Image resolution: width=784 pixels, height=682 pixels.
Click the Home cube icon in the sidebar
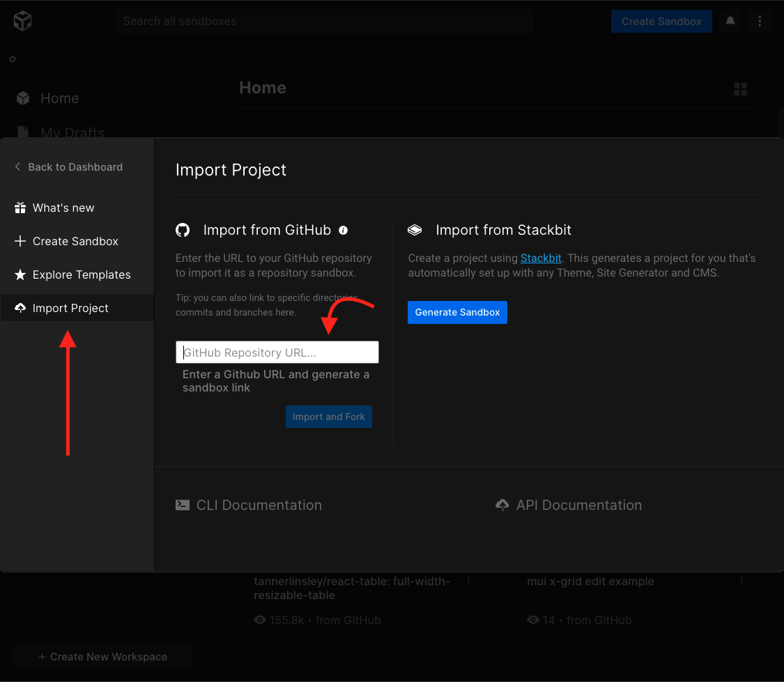23,98
